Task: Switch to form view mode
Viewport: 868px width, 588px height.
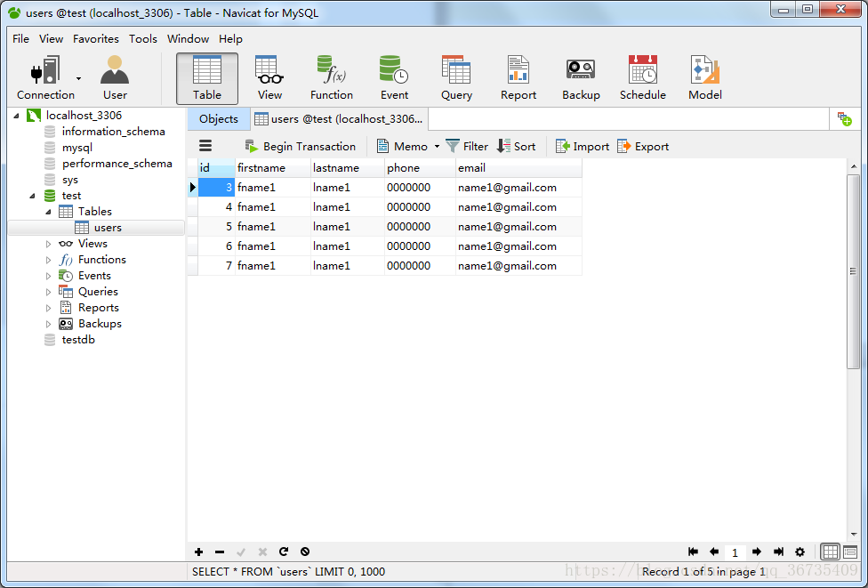Action: click(850, 552)
